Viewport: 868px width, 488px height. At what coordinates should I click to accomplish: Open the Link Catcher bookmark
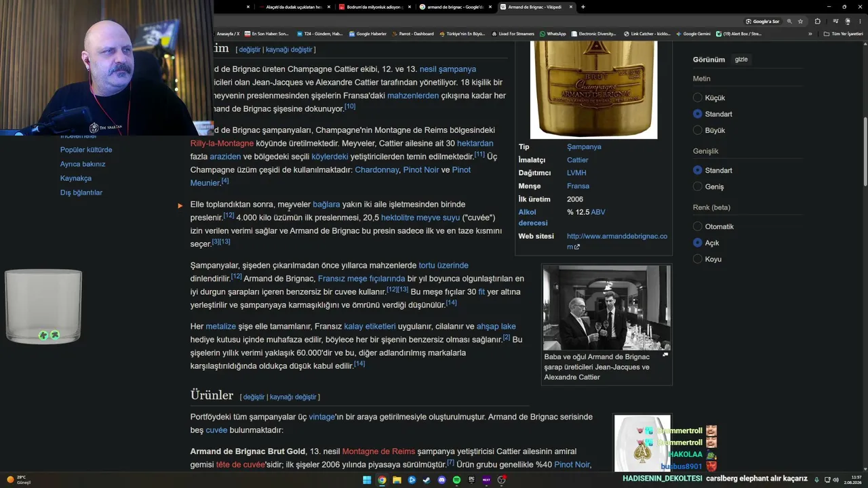point(647,34)
